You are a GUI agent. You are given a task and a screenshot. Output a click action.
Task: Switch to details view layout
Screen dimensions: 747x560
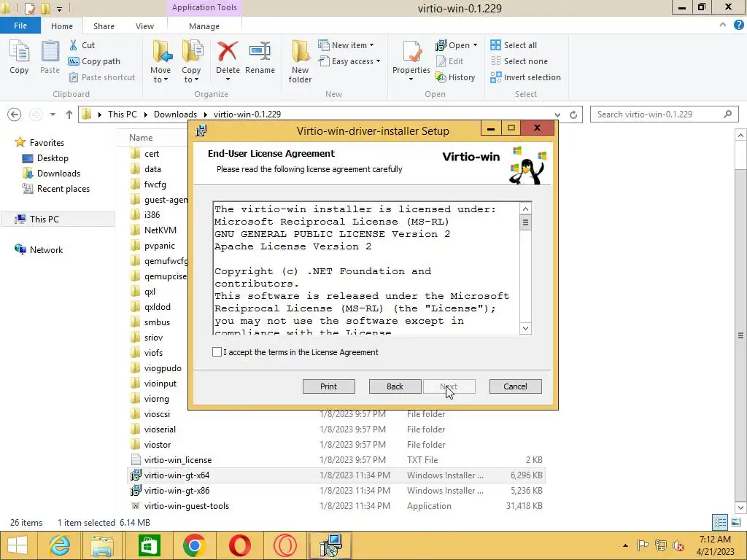(720, 522)
